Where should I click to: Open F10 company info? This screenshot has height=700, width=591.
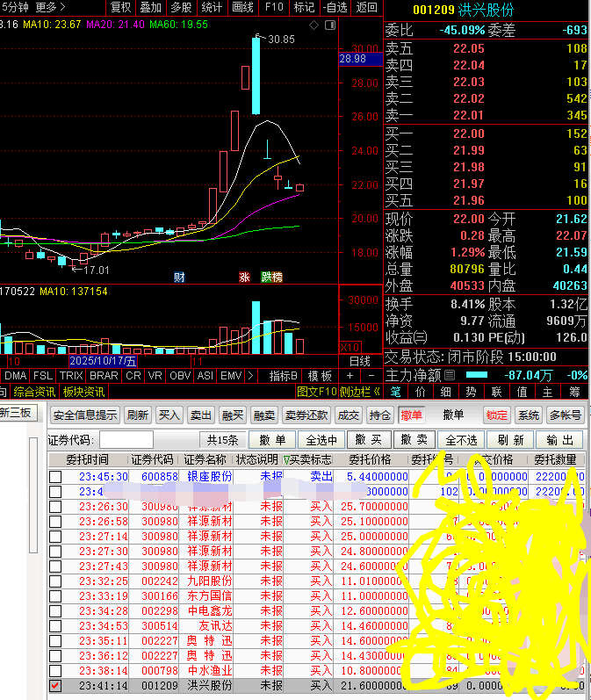[x=274, y=7]
